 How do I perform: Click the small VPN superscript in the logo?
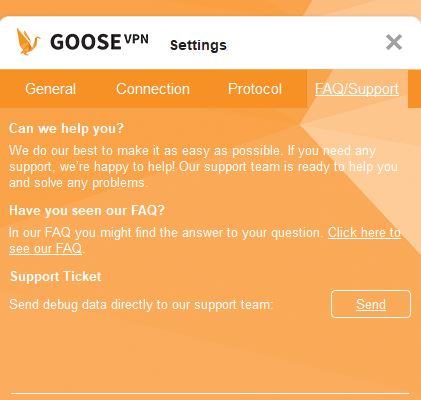point(136,39)
